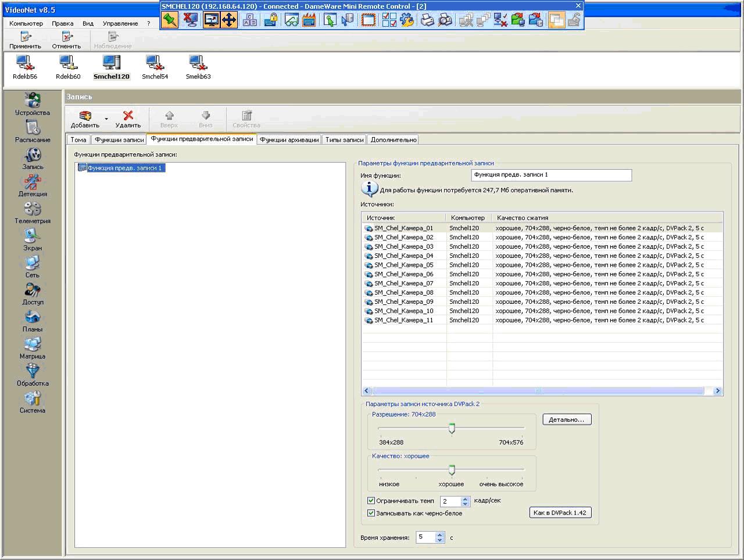Open Обработка section in sidebar

point(33,375)
